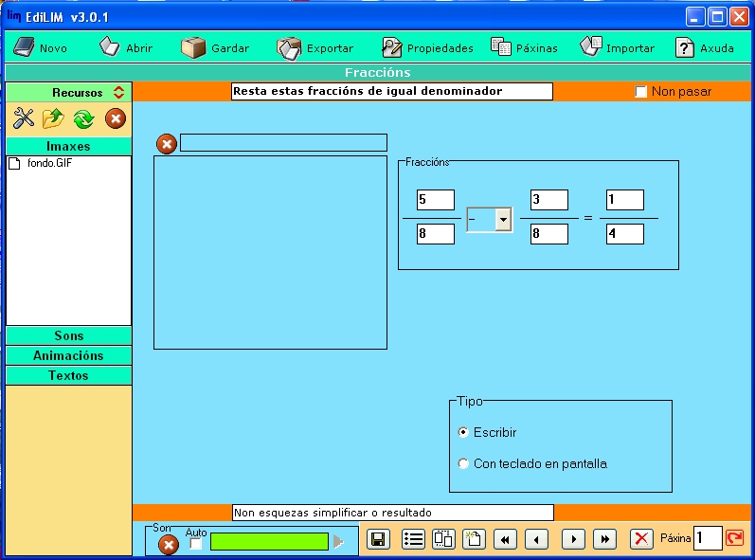
Task: Click the floppy disk save icon
Action: (378, 539)
